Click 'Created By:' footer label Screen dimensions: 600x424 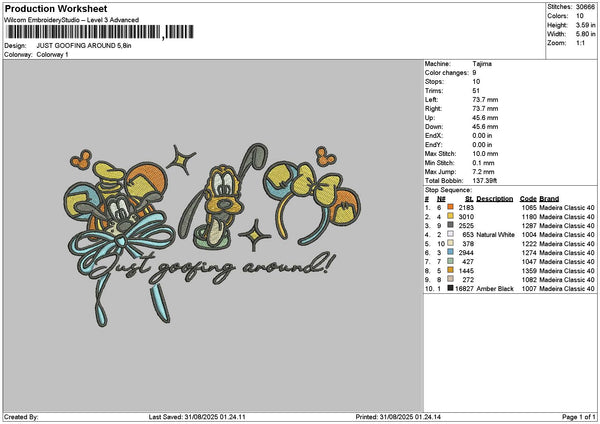pos(21,417)
